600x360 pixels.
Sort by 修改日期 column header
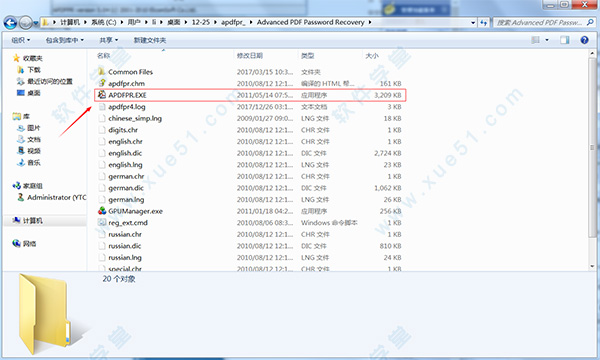tap(249, 55)
